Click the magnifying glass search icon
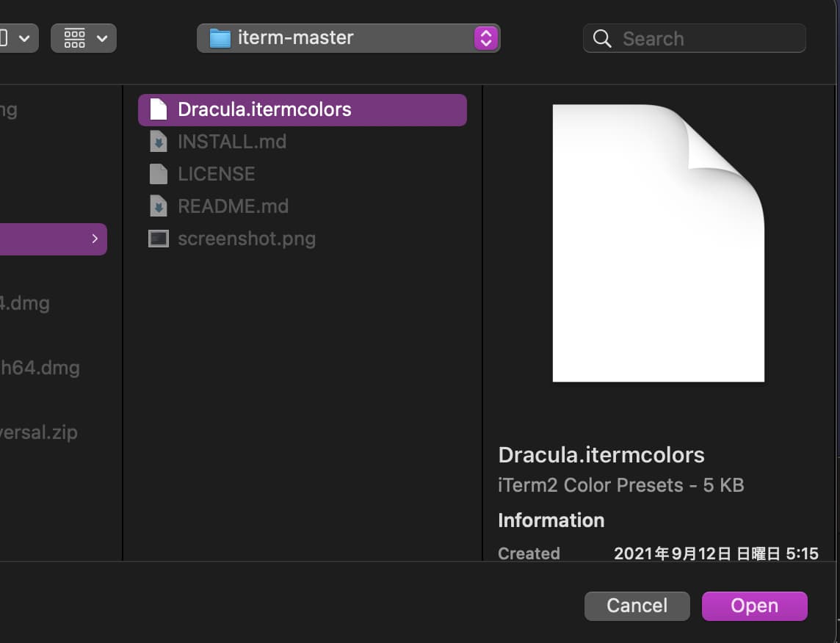Image resolution: width=840 pixels, height=643 pixels. tap(602, 39)
